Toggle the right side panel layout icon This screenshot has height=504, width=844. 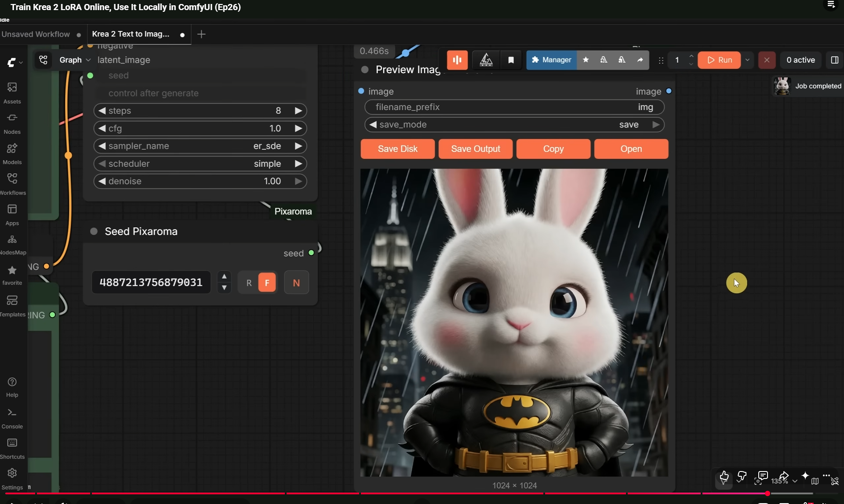pyautogui.click(x=834, y=60)
